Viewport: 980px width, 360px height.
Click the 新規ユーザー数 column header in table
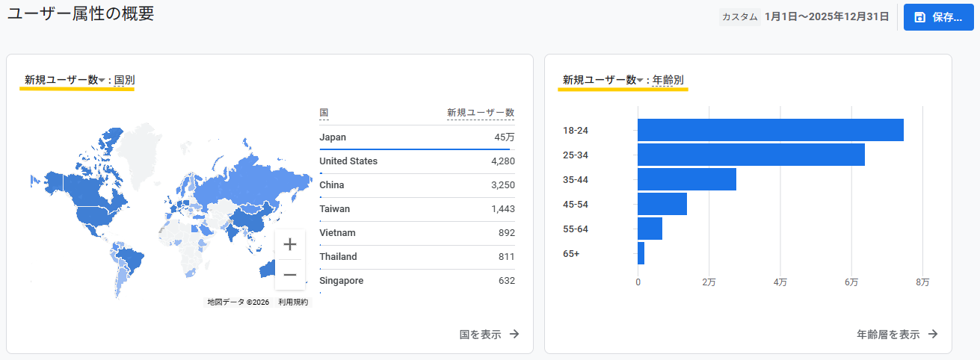(480, 113)
